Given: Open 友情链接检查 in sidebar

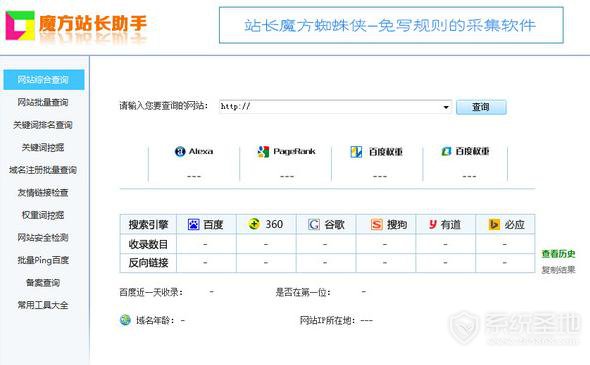Looking at the screenshot, I should 43,193.
